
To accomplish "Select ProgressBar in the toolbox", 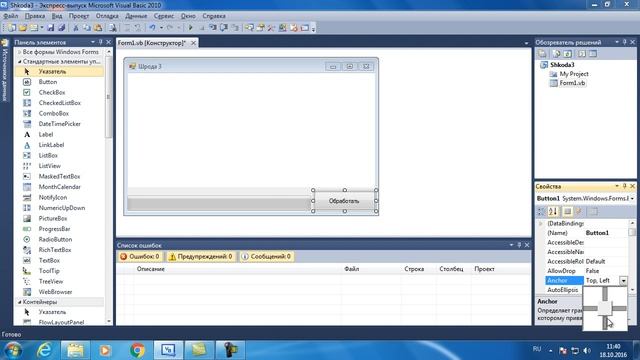I will click(59, 229).
